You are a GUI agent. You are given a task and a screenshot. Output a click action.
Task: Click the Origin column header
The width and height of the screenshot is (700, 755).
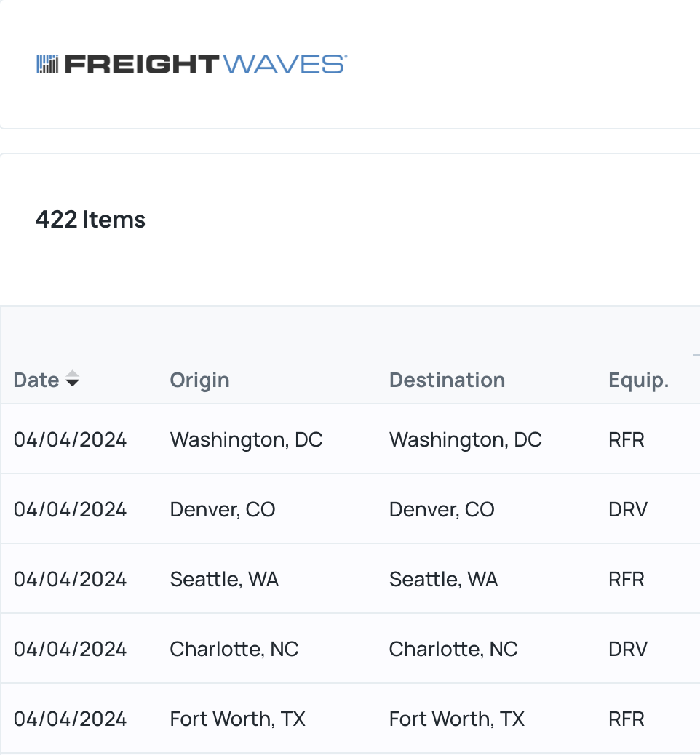[199, 380]
